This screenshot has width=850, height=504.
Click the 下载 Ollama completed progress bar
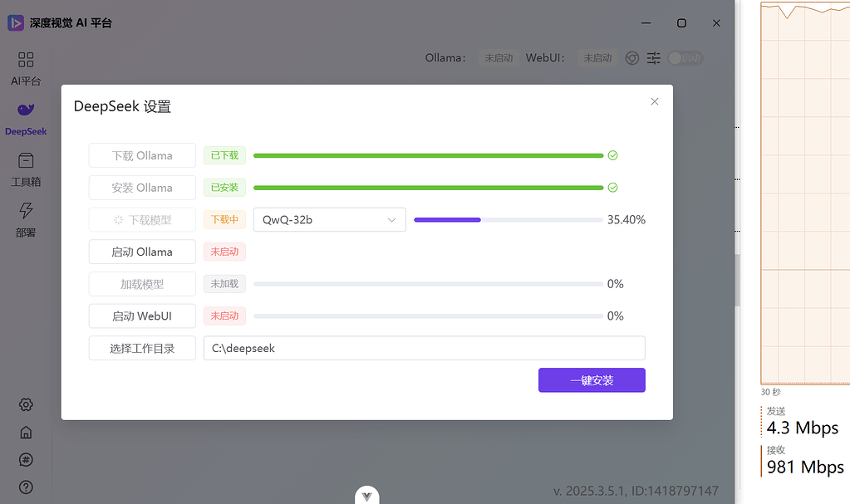[x=428, y=155]
